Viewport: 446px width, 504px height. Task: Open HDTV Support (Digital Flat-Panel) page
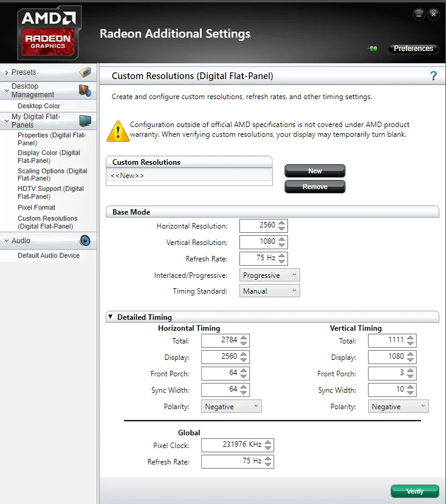click(51, 192)
